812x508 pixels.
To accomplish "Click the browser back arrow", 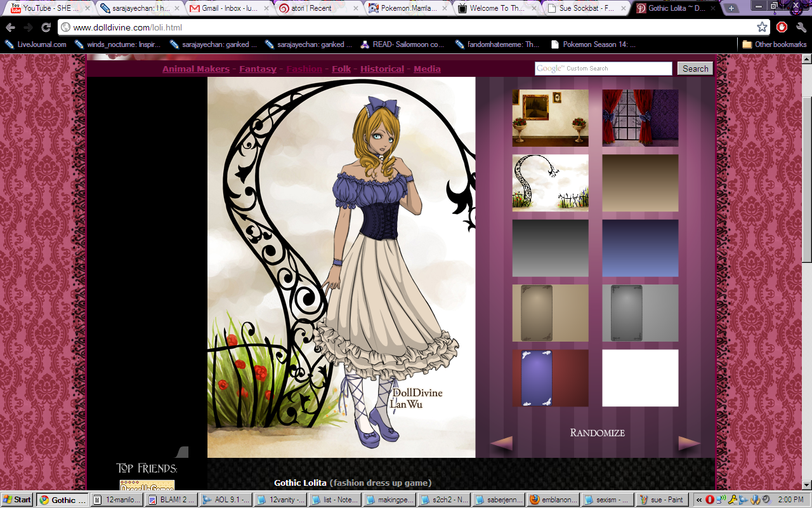I will 11,27.
